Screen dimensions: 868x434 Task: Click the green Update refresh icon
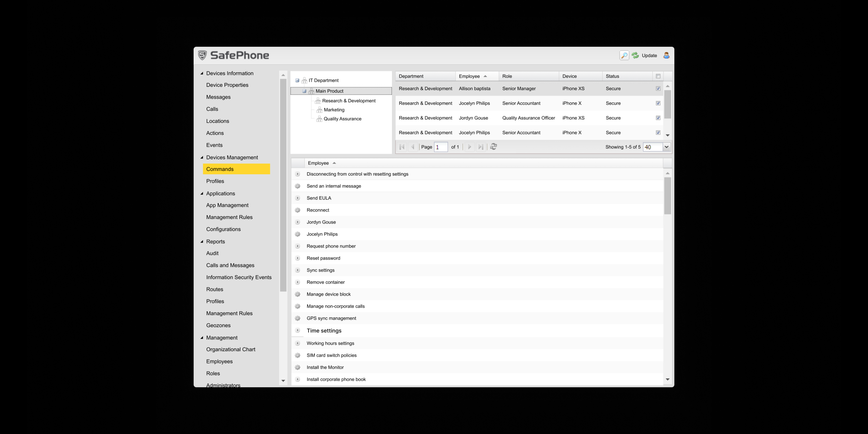635,55
